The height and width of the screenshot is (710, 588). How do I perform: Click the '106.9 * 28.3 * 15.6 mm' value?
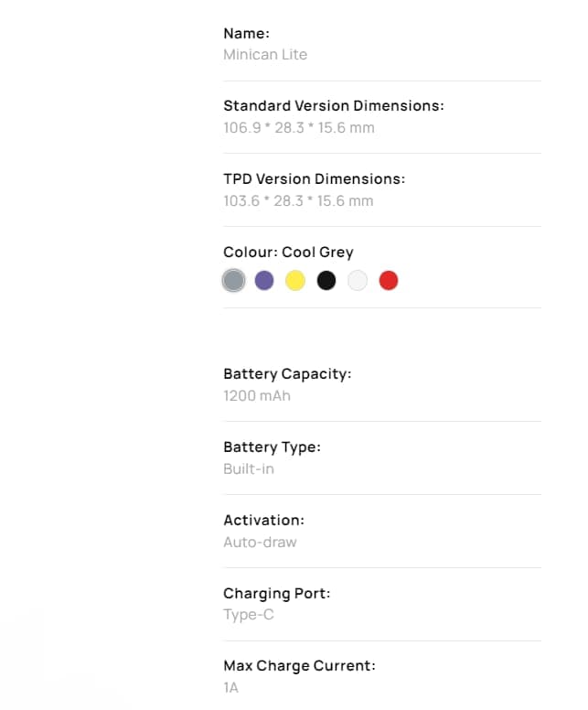point(299,128)
